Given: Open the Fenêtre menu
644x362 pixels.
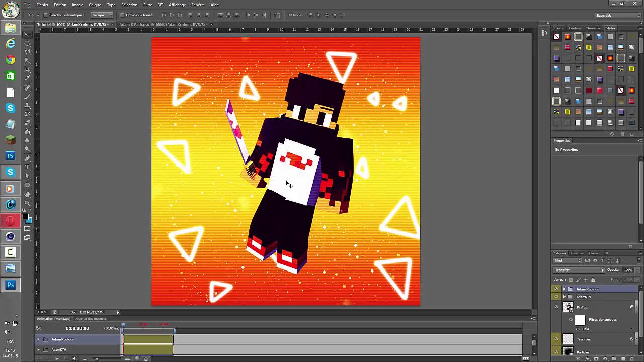Looking at the screenshot, I should tap(198, 5).
